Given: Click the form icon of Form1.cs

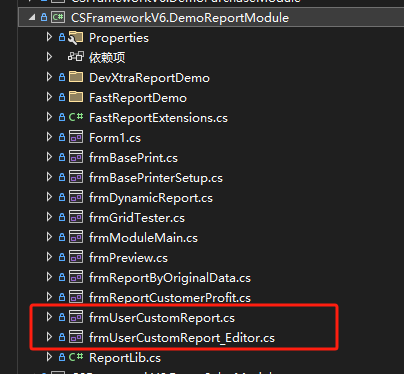Looking at the screenshot, I should pyautogui.click(x=76, y=137).
